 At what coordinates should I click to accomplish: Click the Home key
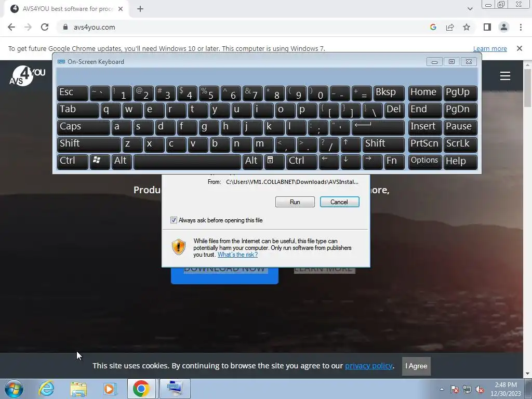pyautogui.click(x=424, y=94)
